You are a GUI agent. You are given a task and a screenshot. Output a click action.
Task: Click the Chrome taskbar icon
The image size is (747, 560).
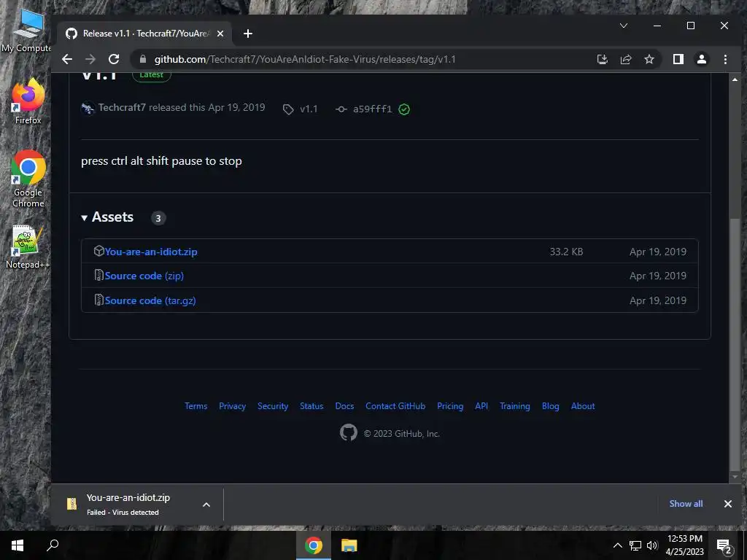pos(314,545)
